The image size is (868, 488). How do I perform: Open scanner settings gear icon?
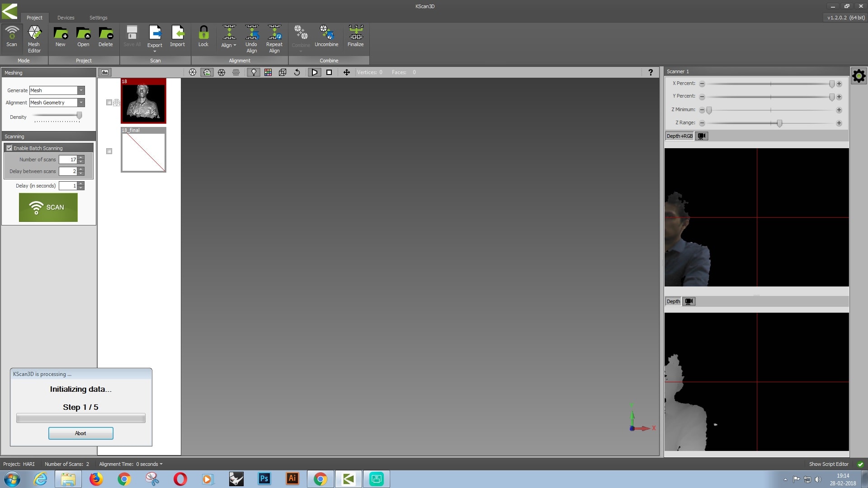[x=859, y=75]
